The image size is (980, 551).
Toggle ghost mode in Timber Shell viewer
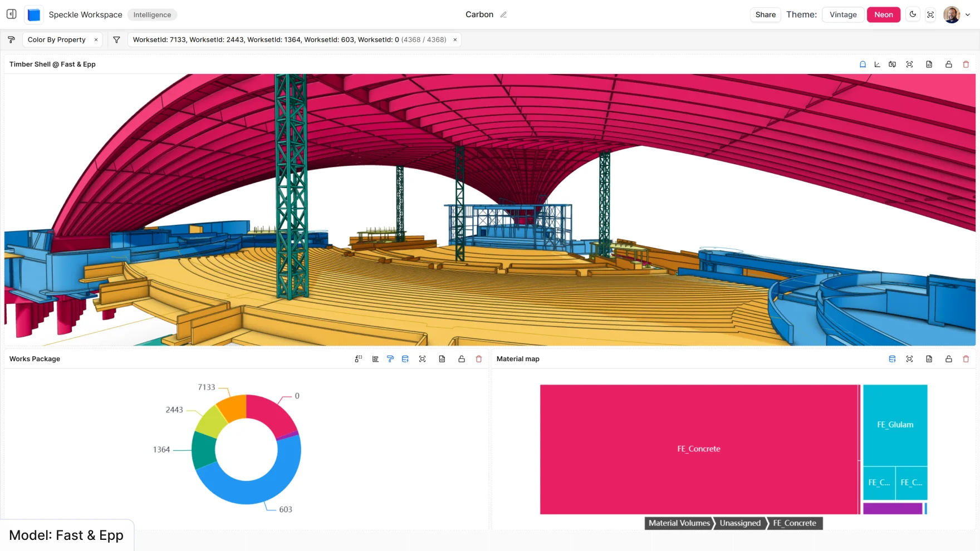click(x=863, y=65)
